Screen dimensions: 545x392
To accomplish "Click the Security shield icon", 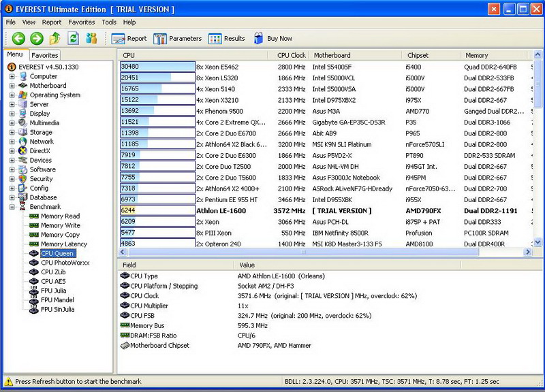I will [23, 179].
